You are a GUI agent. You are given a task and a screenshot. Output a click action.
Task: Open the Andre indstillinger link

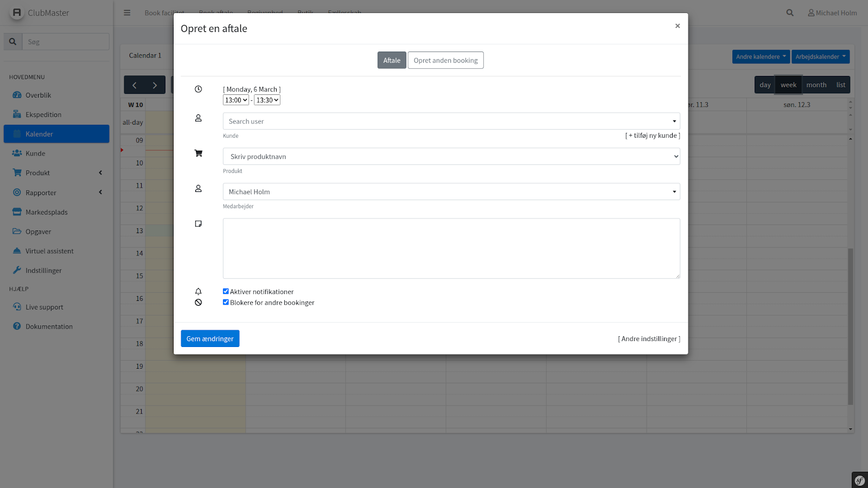649,339
